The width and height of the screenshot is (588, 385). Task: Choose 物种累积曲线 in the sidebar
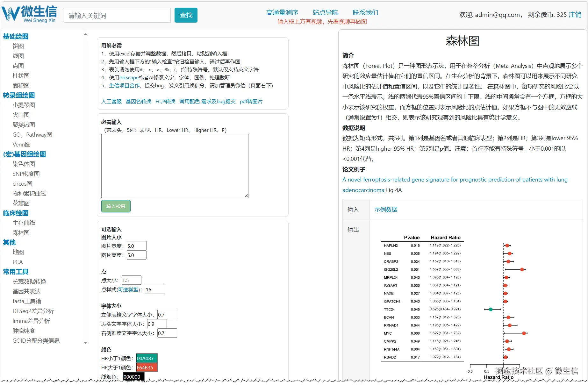pyautogui.click(x=29, y=194)
